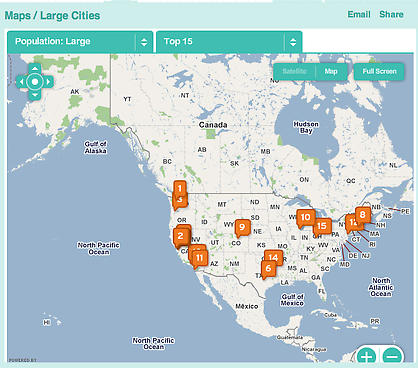Image resolution: width=418 pixels, height=368 pixels.
Task: Open the Population: Large dropdown
Action: pyautogui.click(x=80, y=42)
